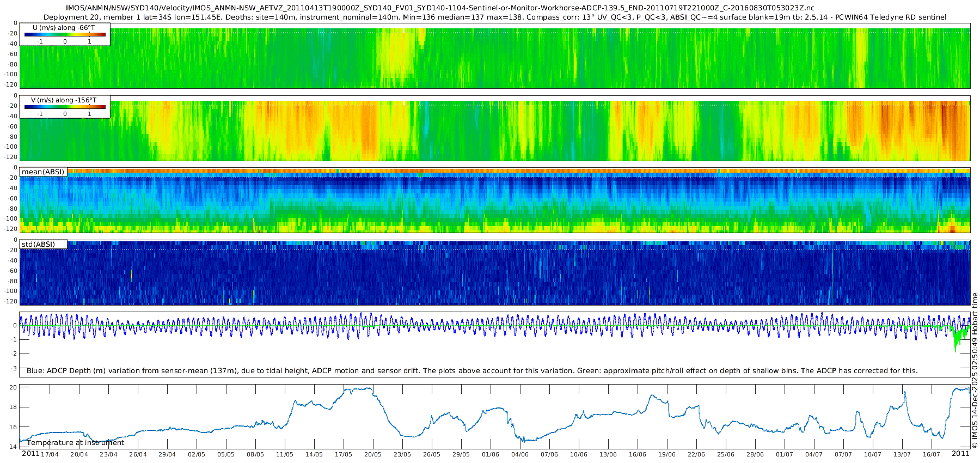Image resolution: width=980 pixels, height=463 pixels.
Task: Click the 10/06 date tick
Action: pos(579,454)
